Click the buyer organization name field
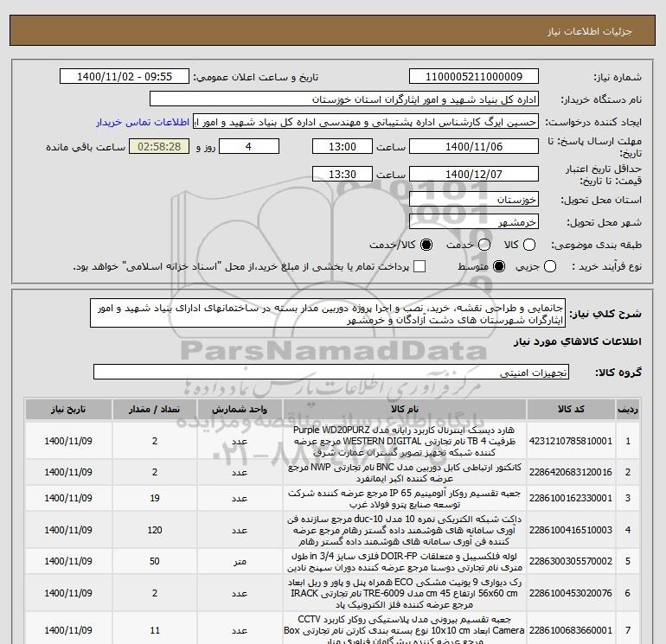The height and width of the screenshot is (644, 666). coord(344,99)
